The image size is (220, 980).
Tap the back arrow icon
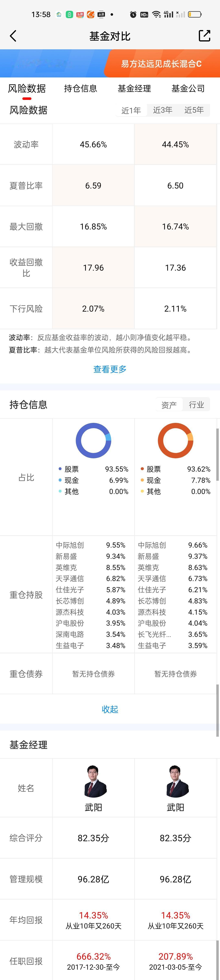(x=13, y=36)
